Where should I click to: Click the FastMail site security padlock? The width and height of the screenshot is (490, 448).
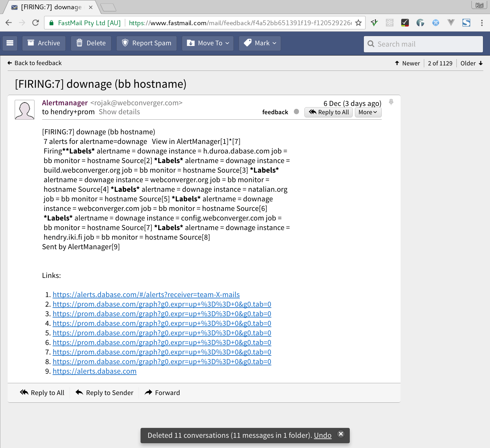(51, 23)
